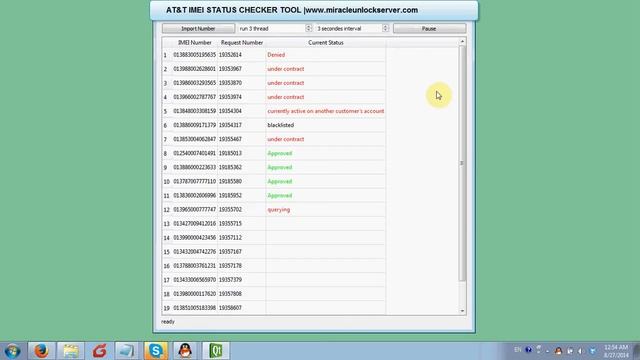
Task: Select request number 19185013 in row 8
Action: [x=230, y=153]
